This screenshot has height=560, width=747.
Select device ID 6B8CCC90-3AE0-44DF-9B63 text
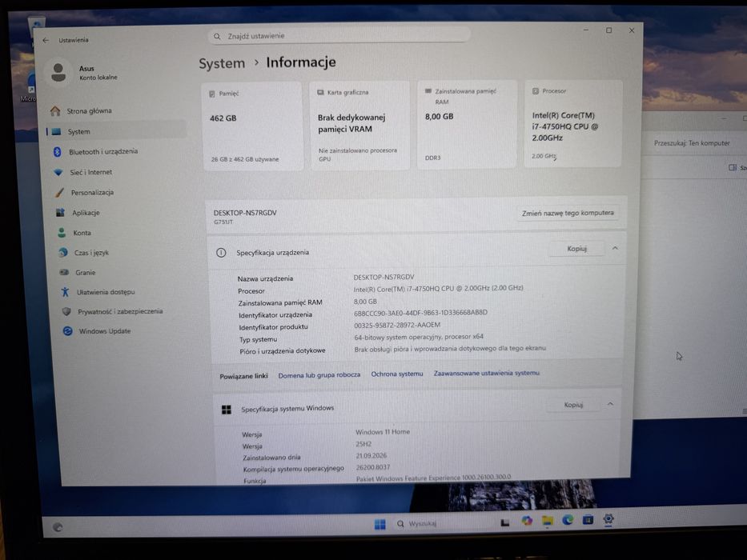[x=420, y=313]
